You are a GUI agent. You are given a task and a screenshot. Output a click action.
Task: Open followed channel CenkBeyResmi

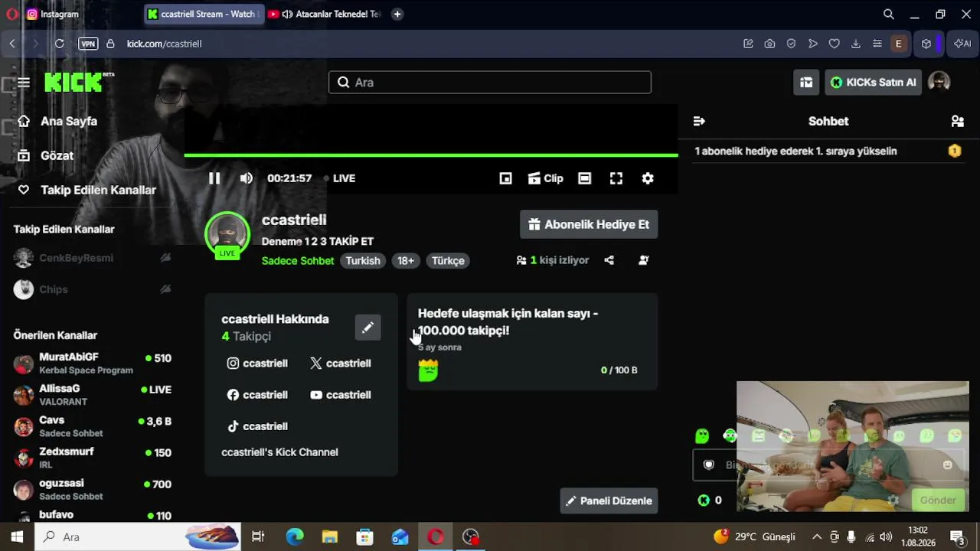[93, 258]
